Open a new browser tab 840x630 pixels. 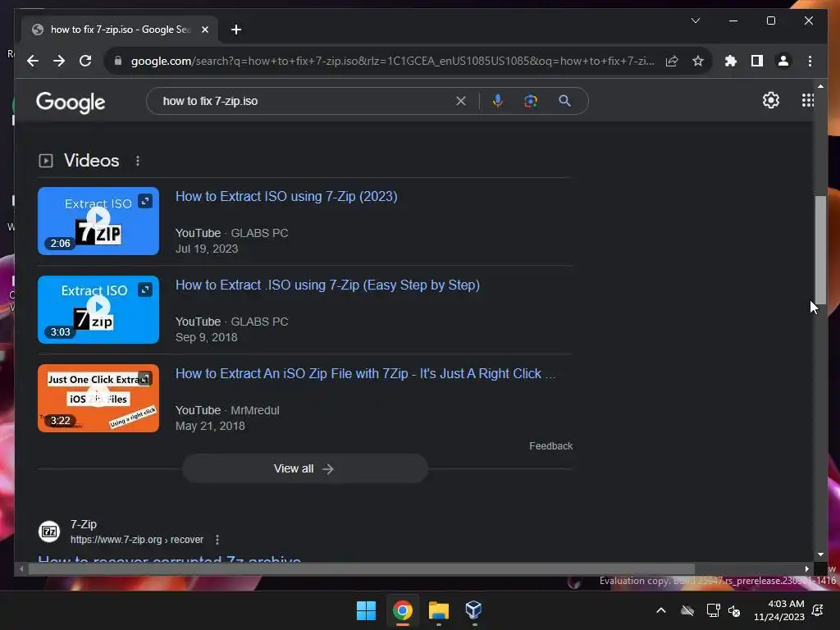(x=236, y=30)
